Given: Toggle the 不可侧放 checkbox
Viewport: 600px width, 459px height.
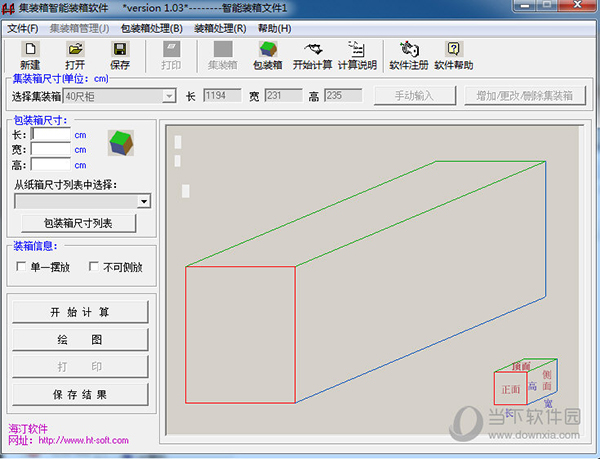Looking at the screenshot, I should (94, 267).
